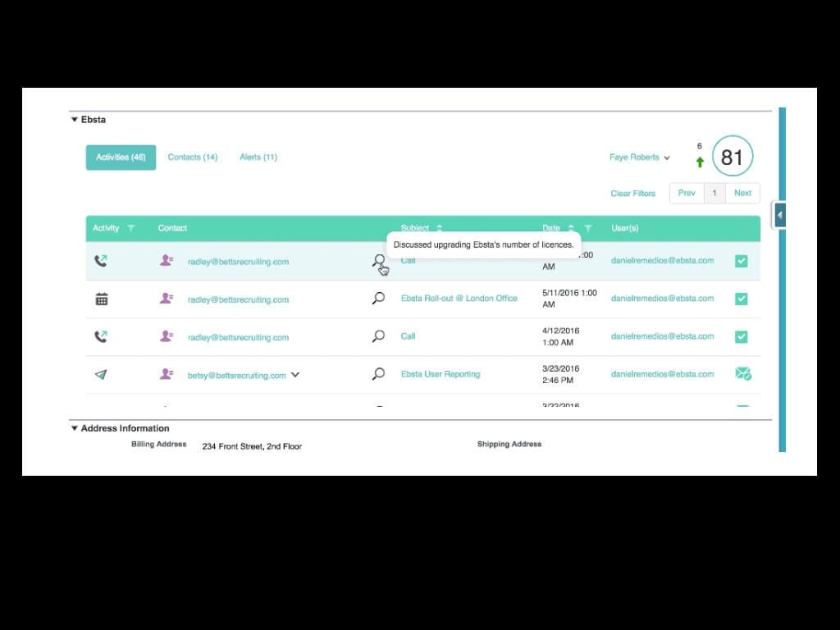Image resolution: width=840 pixels, height=630 pixels.
Task: Click contact person icon in 4/12/2016 row
Action: point(166,336)
